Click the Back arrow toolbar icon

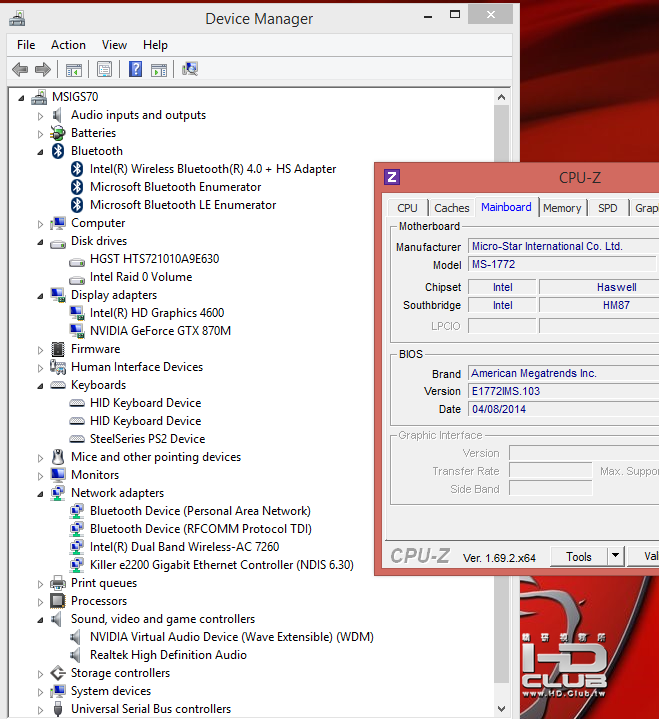(x=20, y=70)
